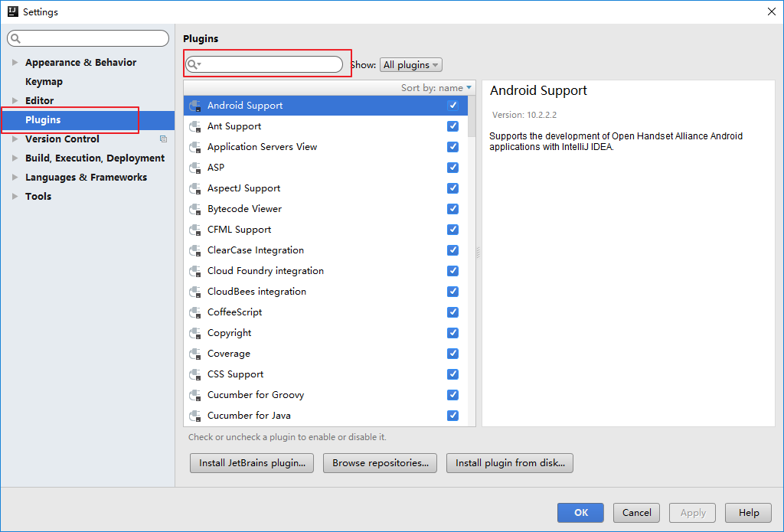Disable the AspectJ Support checkbox
This screenshot has width=784, height=532.
tap(452, 188)
